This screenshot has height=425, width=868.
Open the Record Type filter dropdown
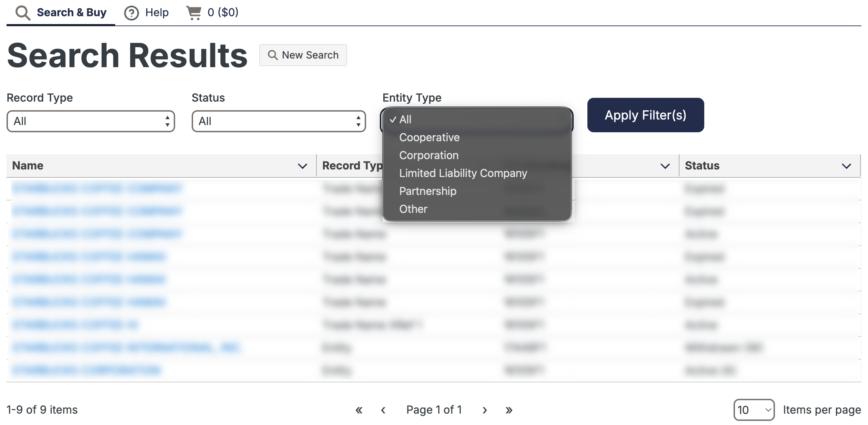pyautogui.click(x=91, y=121)
